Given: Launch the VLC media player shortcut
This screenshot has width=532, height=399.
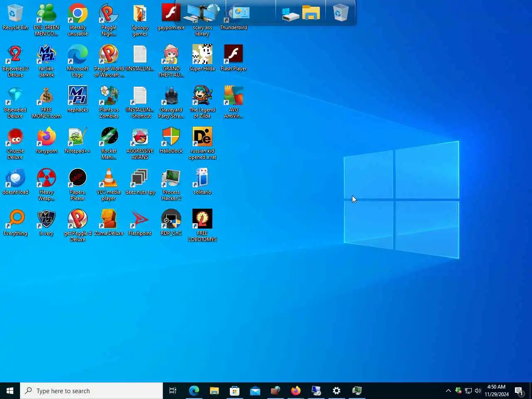Looking at the screenshot, I should pyautogui.click(x=109, y=184).
